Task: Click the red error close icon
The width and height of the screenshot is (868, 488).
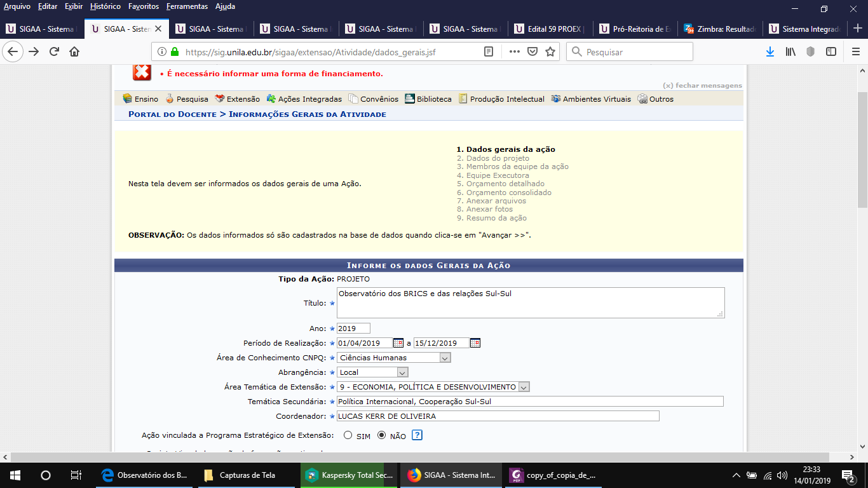Action: click(142, 72)
